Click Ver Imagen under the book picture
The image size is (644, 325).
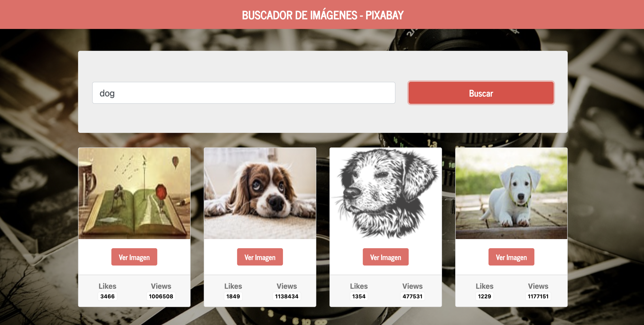tap(134, 257)
